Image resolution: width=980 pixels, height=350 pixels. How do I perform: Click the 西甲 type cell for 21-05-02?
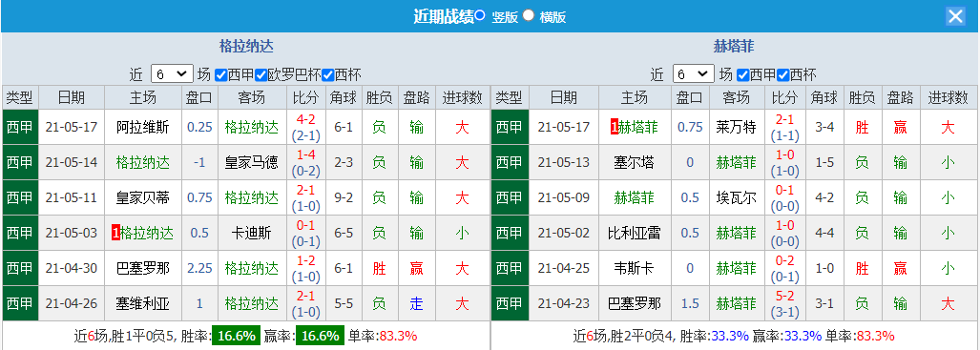point(510,233)
